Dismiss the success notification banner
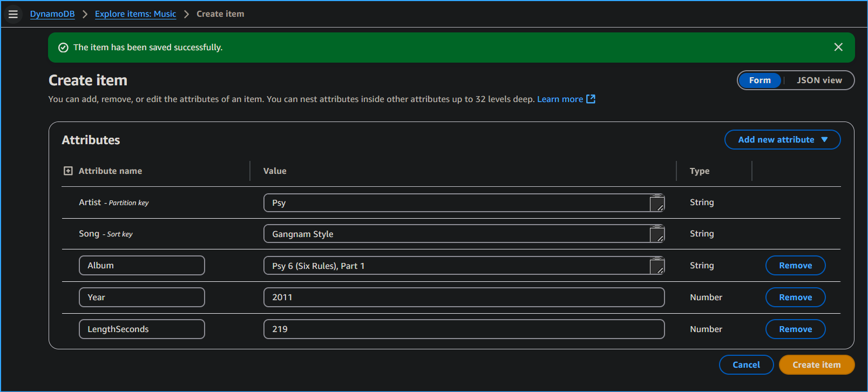This screenshot has width=868, height=392. (838, 47)
